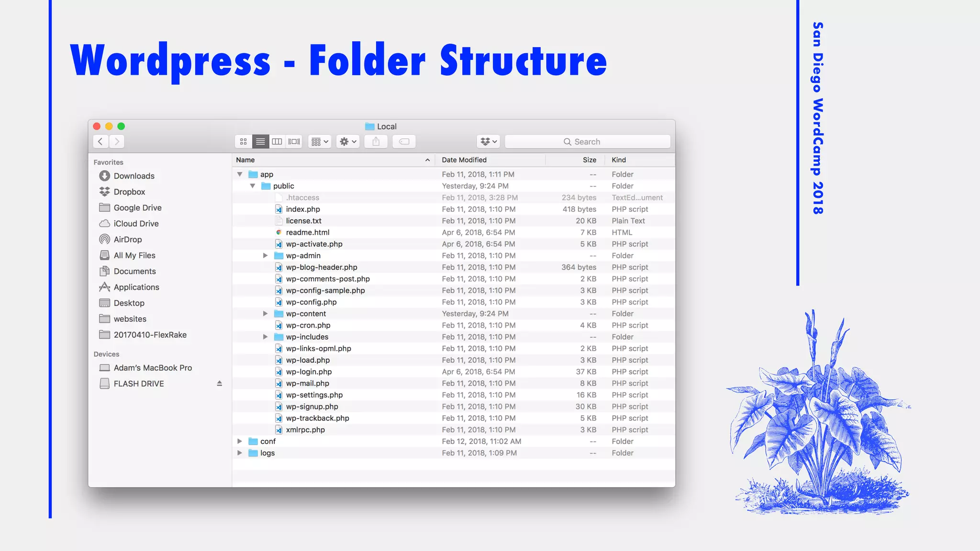
Task: Select license.txt file
Action: [x=454, y=221]
